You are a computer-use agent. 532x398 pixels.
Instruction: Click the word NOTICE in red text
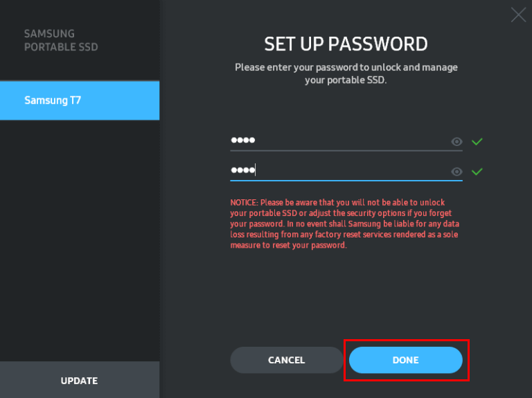pos(244,203)
